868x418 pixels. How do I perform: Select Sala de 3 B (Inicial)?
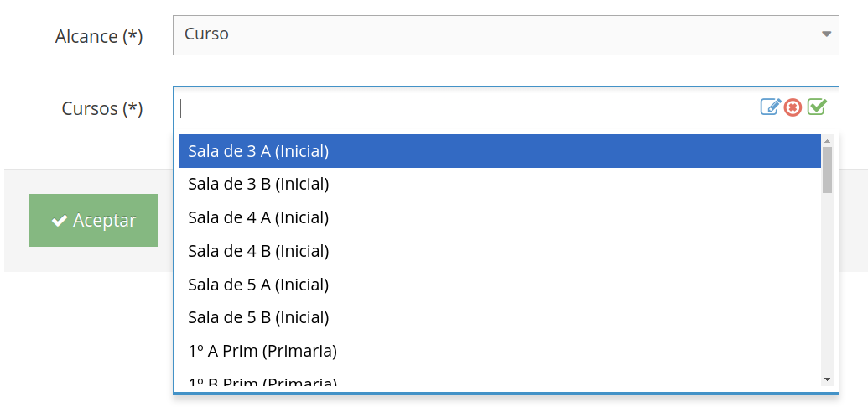coord(500,185)
